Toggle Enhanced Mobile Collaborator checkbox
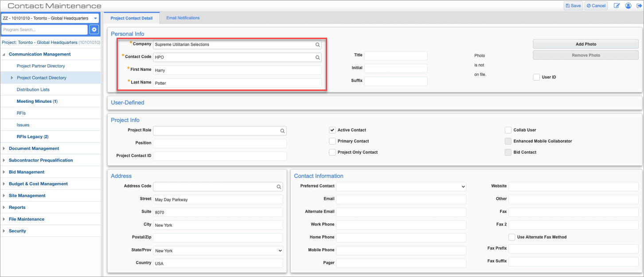 click(x=508, y=141)
